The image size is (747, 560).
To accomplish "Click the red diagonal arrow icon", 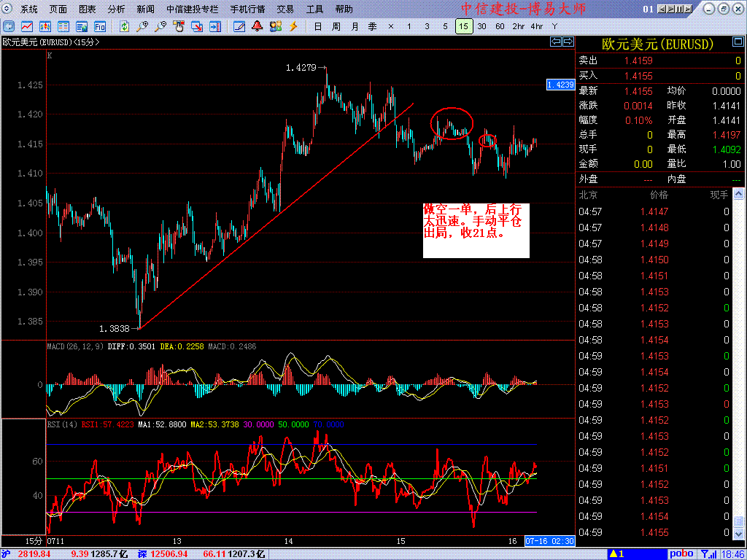I will click(197, 26).
